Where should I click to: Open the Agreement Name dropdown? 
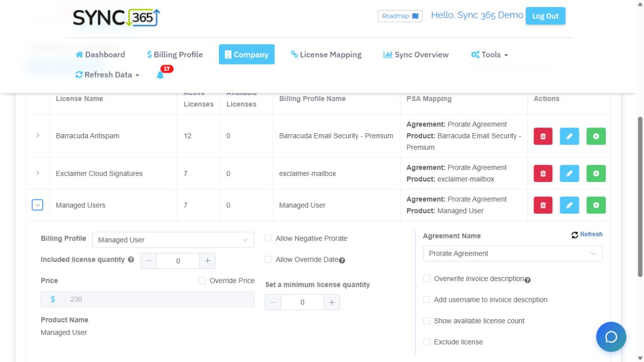(x=513, y=254)
